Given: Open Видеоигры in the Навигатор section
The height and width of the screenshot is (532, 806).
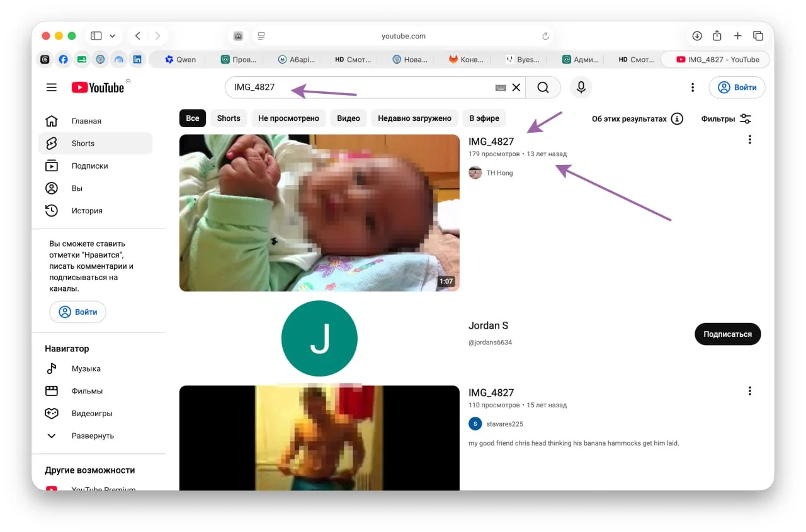Looking at the screenshot, I should click(x=95, y=414).
